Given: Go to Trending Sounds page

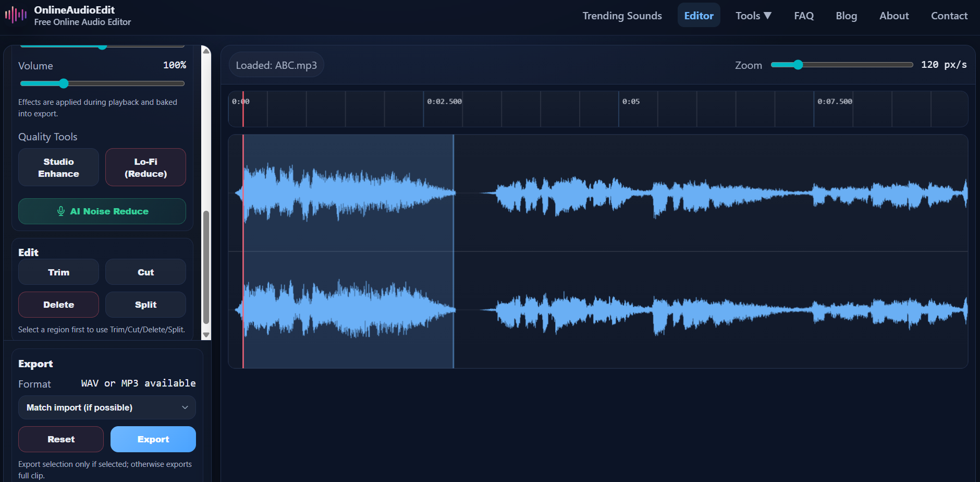Looking at the screenshot, I should [622, 16].
